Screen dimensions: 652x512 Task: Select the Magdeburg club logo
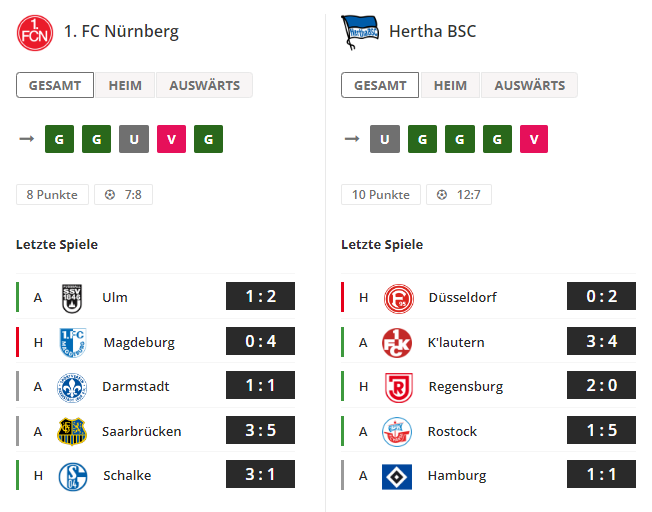[x=73, y=343]
